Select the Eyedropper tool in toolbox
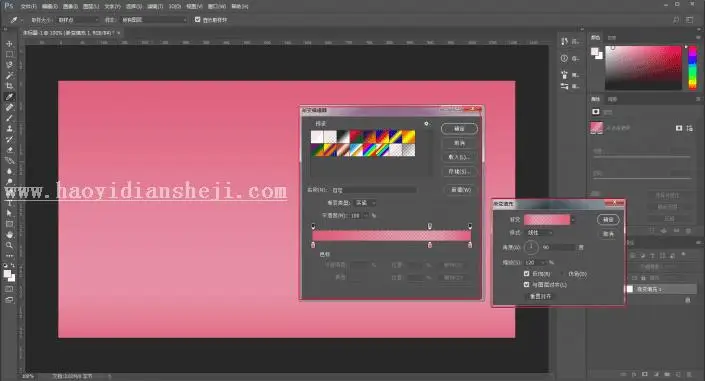Viewport: 705px width, 381px height. [9, 97]
